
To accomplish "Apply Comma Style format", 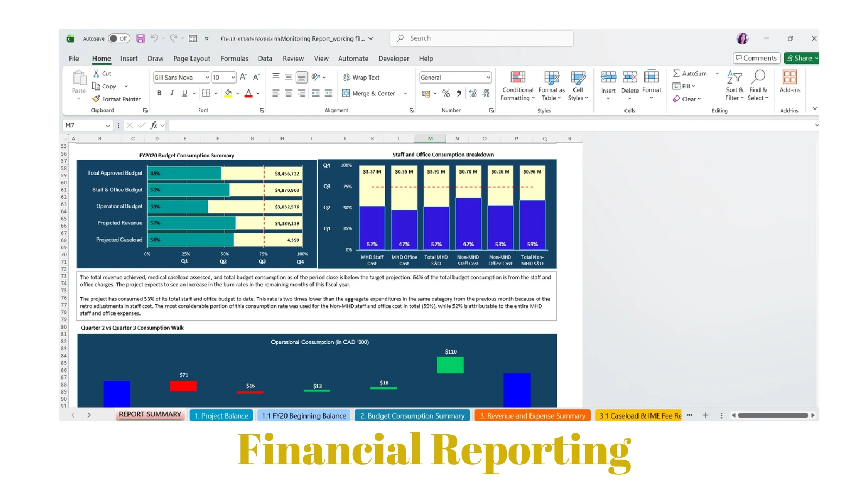I will (459, 93).
